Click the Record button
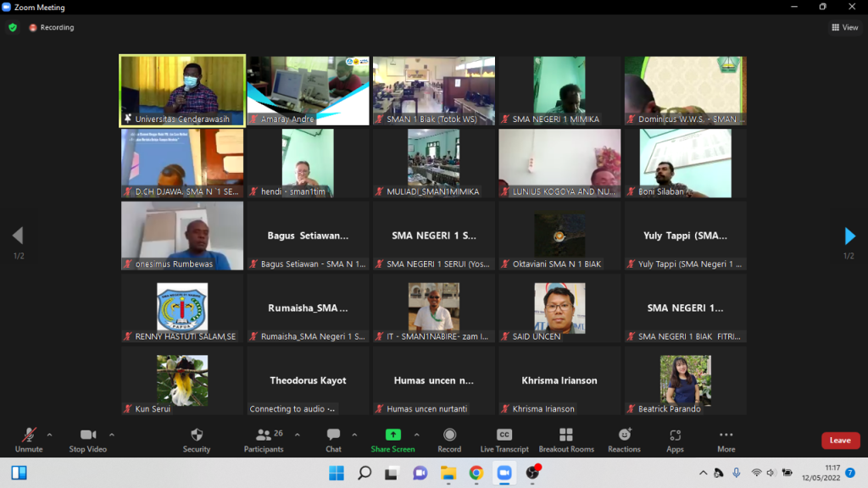 [449, 440]
